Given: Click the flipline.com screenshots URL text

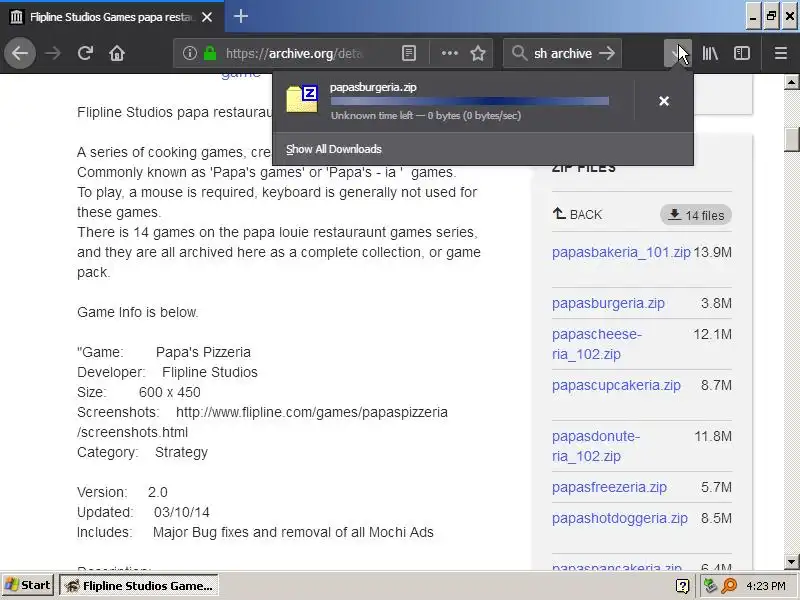Looking at the screenshot, I should (x=262, y=422).
